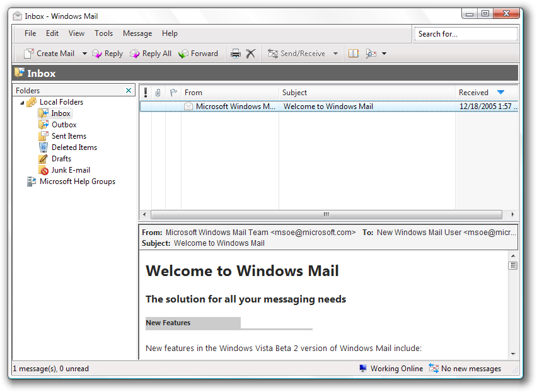Click the message list horizontal scrollbar
The image size is (537, 392).
point(326,214)
